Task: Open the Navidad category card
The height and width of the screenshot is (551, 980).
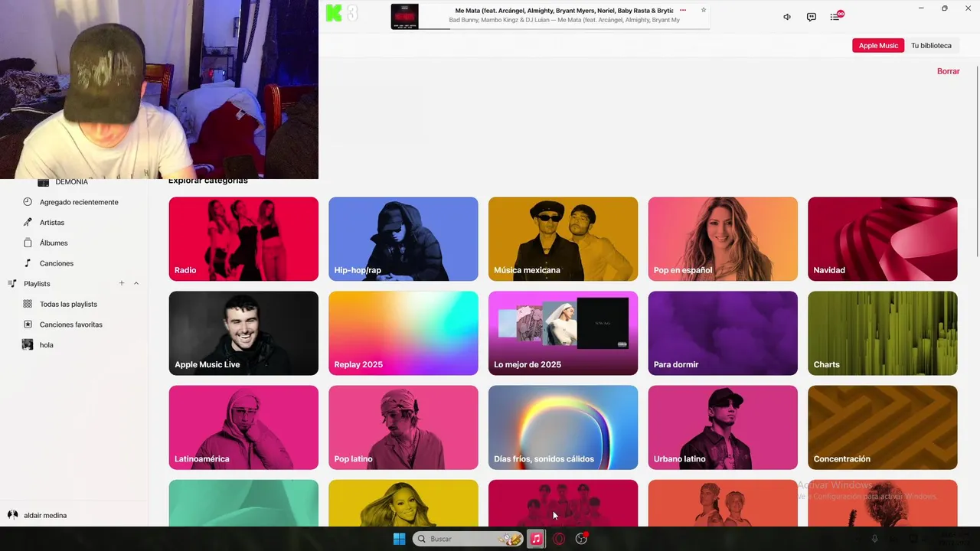Action: point(883,239)
